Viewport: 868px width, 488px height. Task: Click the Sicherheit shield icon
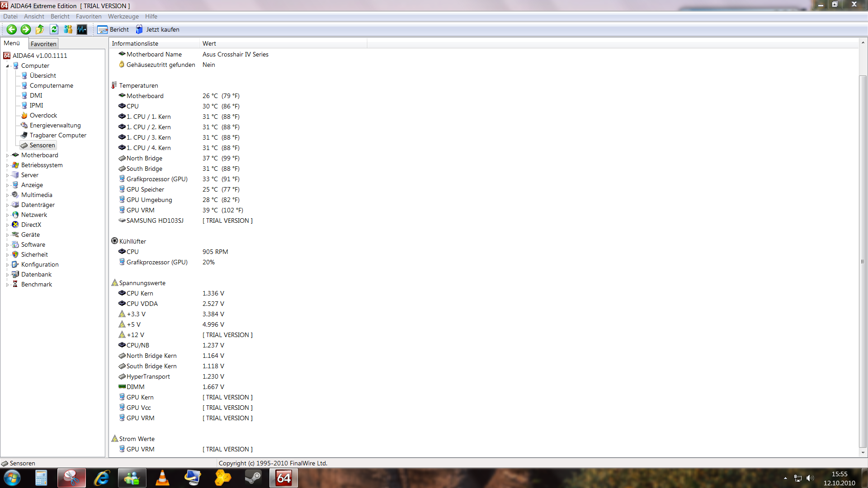point(15,254)
